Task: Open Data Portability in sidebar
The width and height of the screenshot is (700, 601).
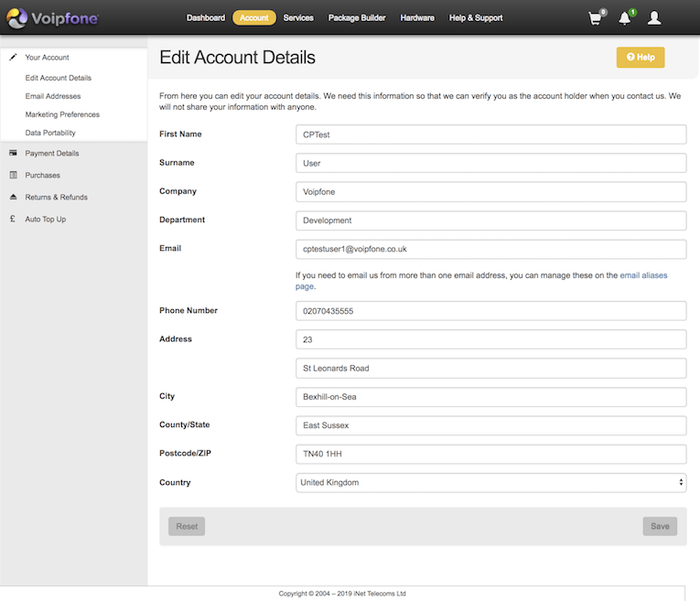Action: (50, 133)
